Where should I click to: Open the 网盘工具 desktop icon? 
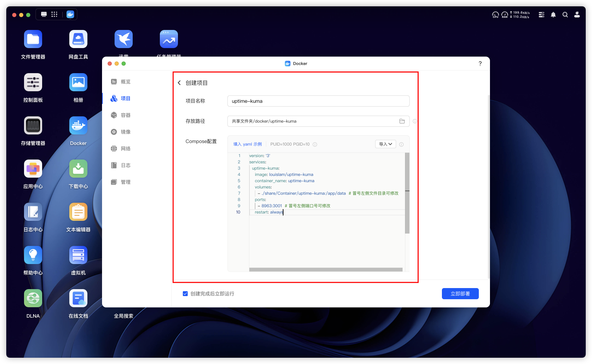(x=78, y=39)
